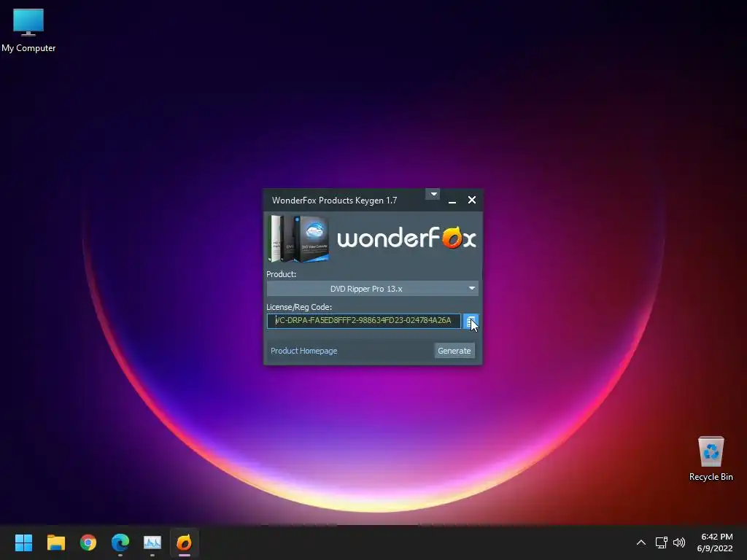The width and height of the screenshot is (747, 560).
Task: Click the volume speaker tray icon
Action: click(679, 542)
